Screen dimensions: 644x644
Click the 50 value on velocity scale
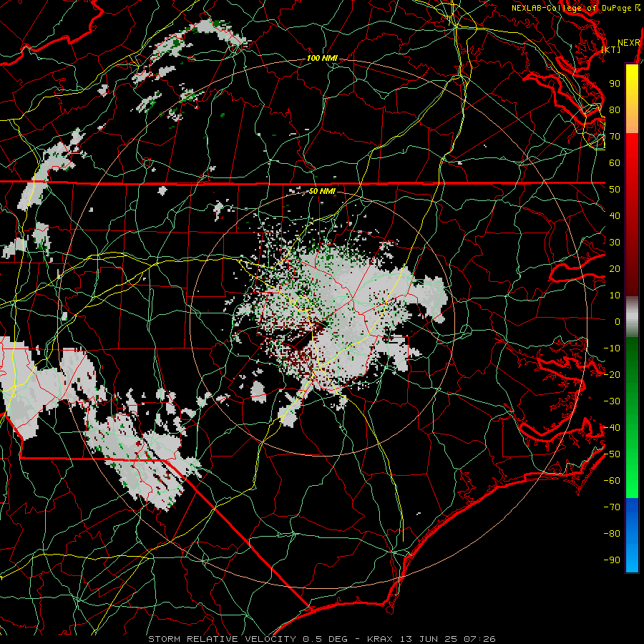[615, 190]
